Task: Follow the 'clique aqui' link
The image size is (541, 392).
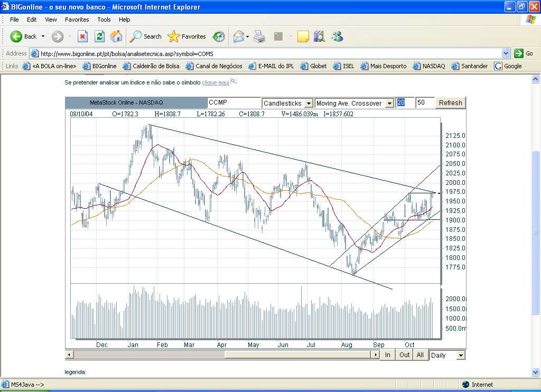Action: (216, 82)
